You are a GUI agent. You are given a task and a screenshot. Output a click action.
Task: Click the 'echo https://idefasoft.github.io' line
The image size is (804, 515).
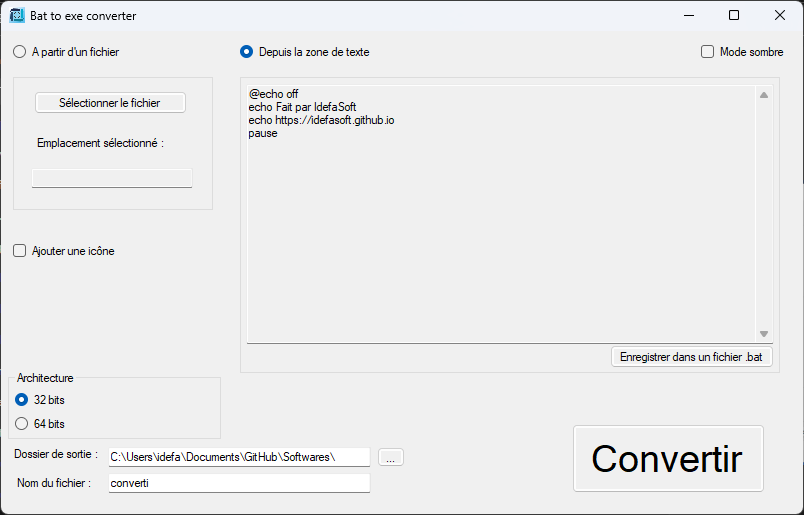pyautogui.click(x=321, y=120)
